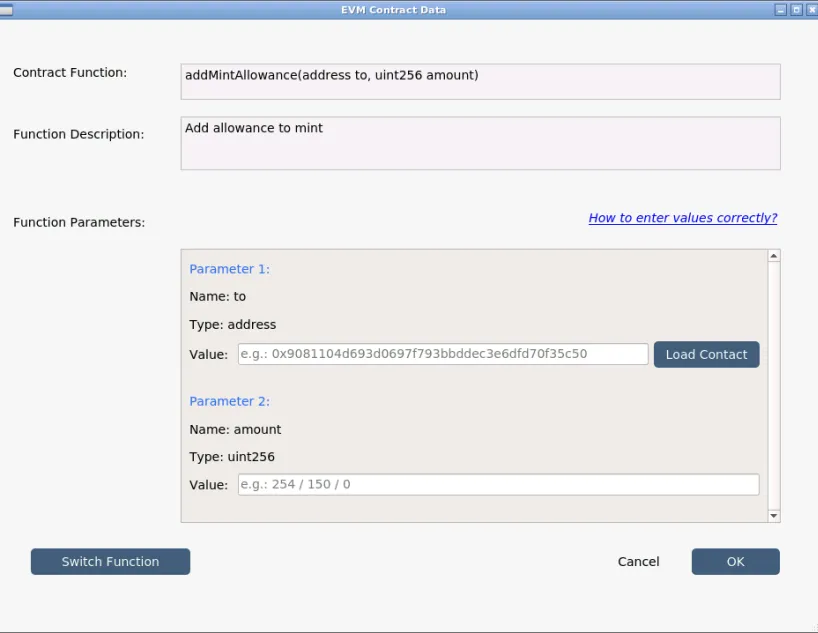Image resolution: width=818 pixels, height=633 pixels.
Task: Click the Switch Function button
Action: pyautogui.click(x=110, y=562)
